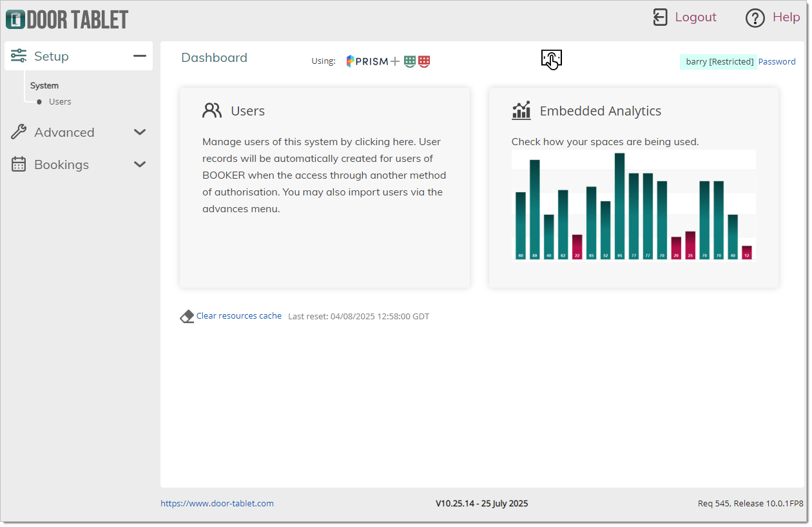Click the Clear resources cache link
Screen dimensions: 812x527
[239, 316]
